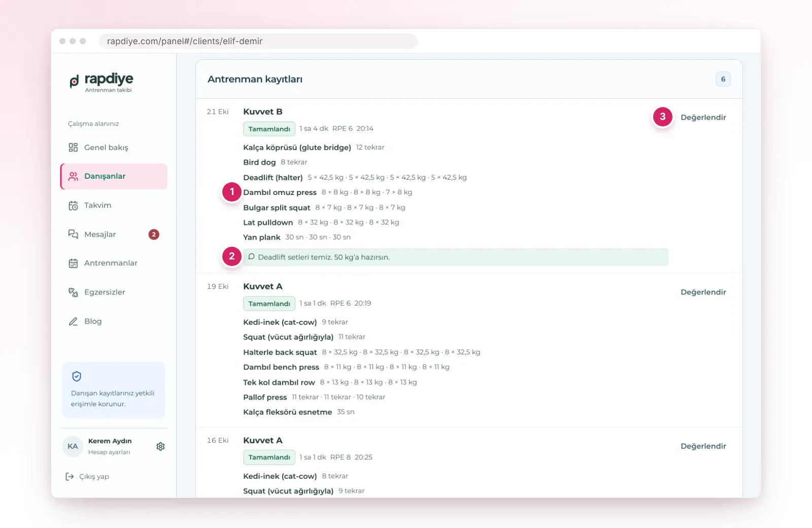
Task: Open the Blog section
Action: [114, 321]
